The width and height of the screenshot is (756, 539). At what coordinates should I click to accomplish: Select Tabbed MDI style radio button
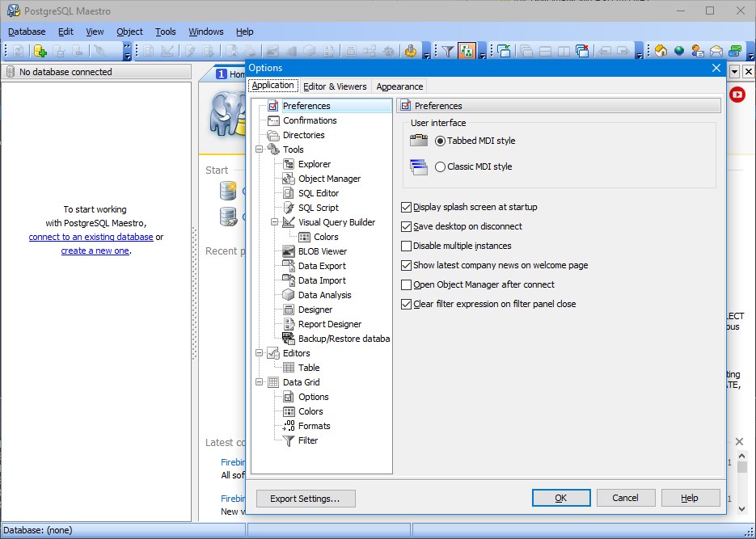point(440,141)
